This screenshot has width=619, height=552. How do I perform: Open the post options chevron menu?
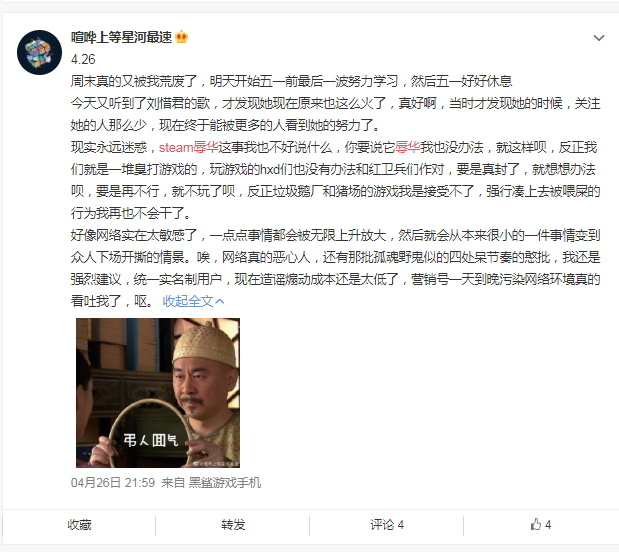(x=599, y=38)
